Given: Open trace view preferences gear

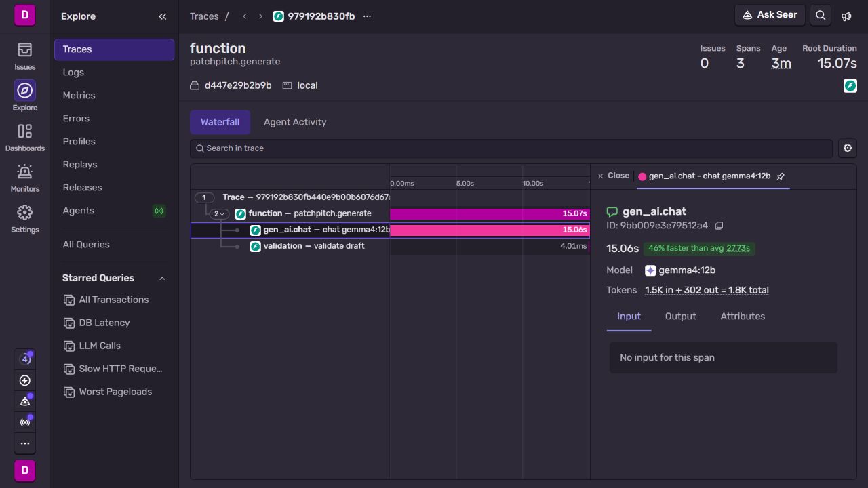Looking at the screenshot, I should click(x=848, y=148).
